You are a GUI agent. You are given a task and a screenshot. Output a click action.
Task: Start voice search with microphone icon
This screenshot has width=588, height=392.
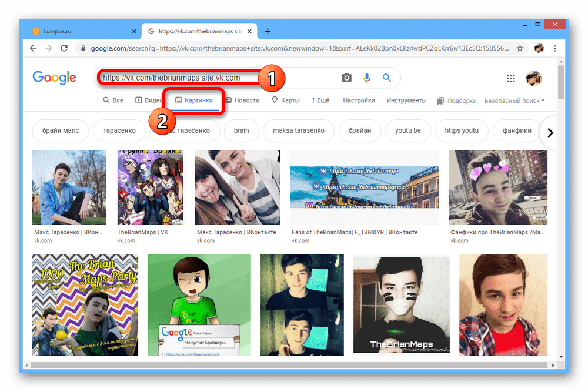pos(367,78)
